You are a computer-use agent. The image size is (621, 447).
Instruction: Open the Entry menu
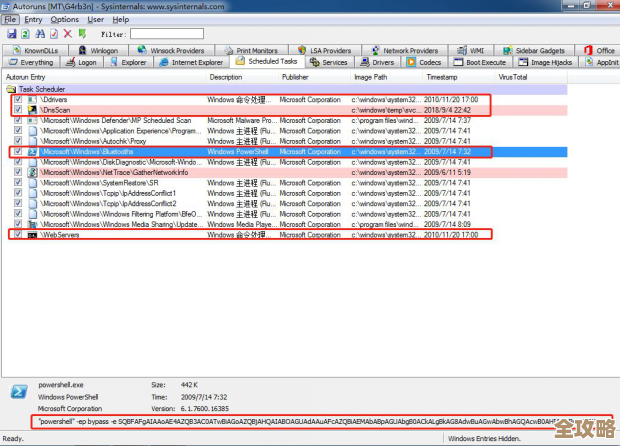33,19
